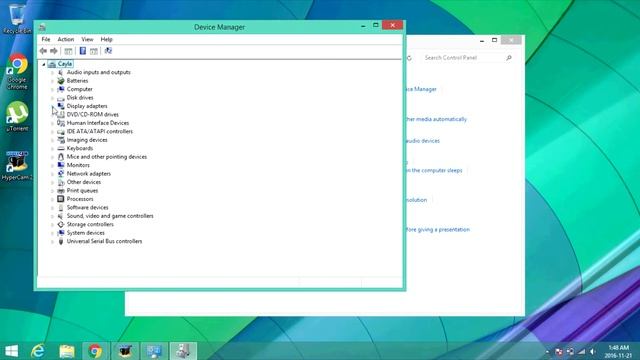Click the Control Panel search magnifier icon

pyautogui.click(x=509, y=58)
